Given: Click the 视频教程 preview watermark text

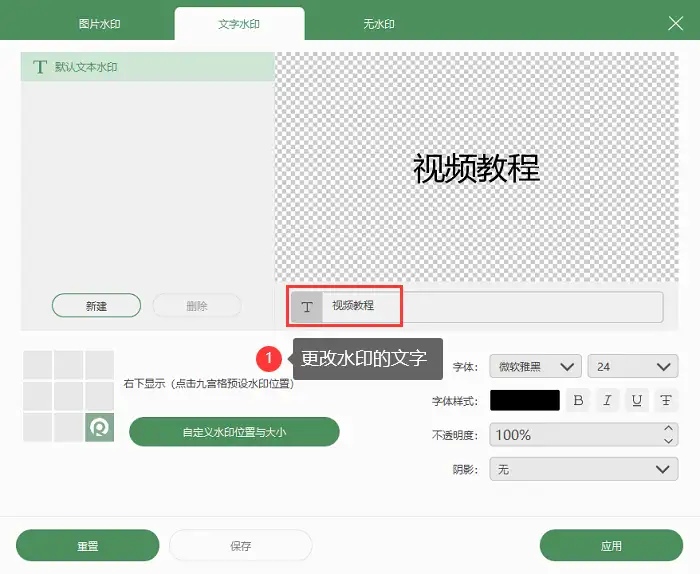Looking at the screenshot, I should click(476, 168).
